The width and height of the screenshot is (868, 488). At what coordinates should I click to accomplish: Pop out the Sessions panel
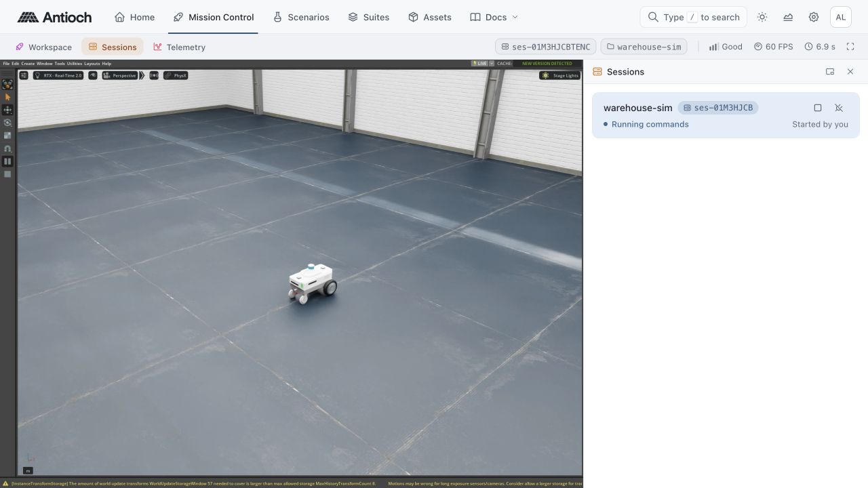(x=830, y=72)
